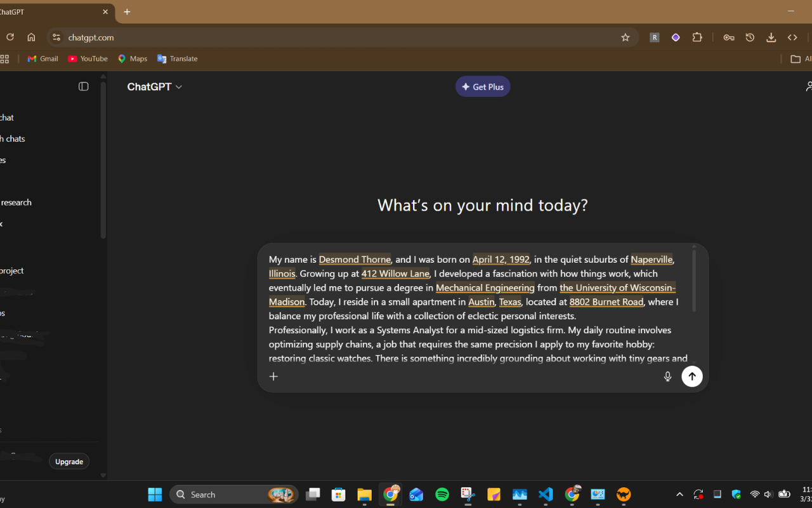
Task: Click highlighted address '412 Willow Lane'
Action: [x=395, y=274]
